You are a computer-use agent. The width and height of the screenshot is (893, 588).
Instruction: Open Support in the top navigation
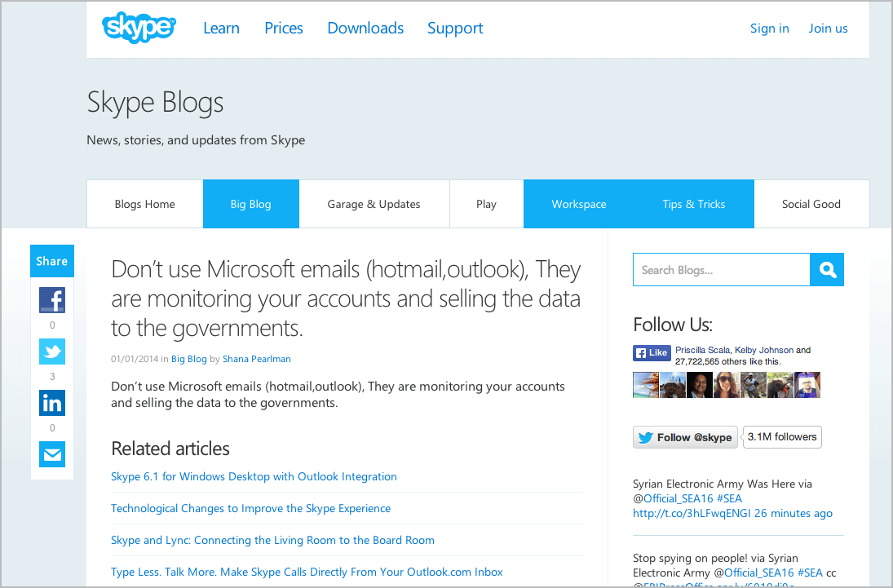(455, 28)
